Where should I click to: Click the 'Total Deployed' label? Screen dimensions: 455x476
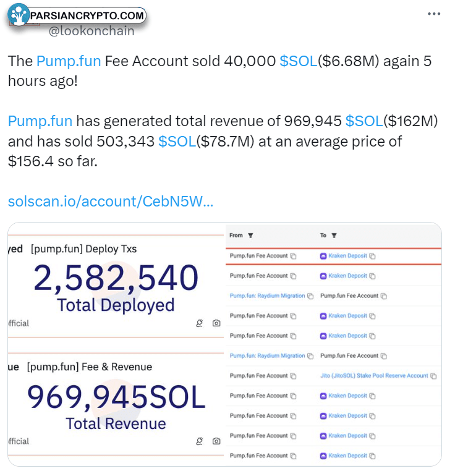(x=116, y=305)
